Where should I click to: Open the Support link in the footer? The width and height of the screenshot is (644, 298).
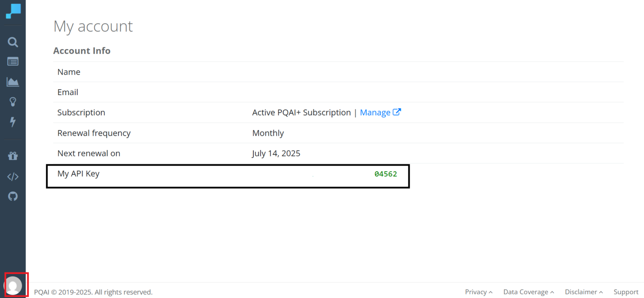click(626, 292)
